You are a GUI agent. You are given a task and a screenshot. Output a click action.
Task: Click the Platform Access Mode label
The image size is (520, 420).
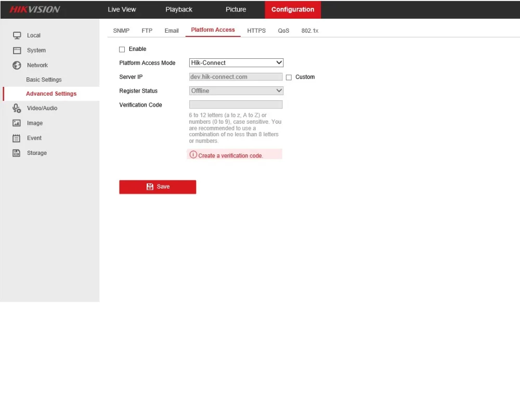click(x=147, y=63)
